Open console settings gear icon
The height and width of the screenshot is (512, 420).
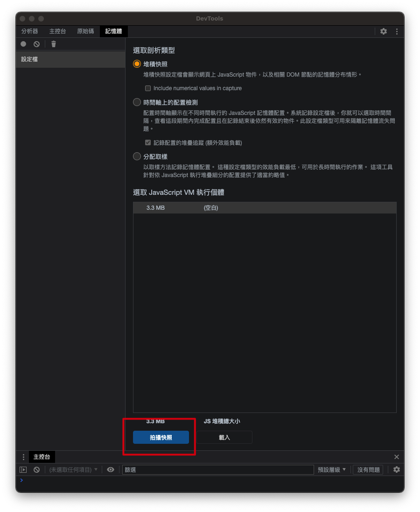(396, 469)
